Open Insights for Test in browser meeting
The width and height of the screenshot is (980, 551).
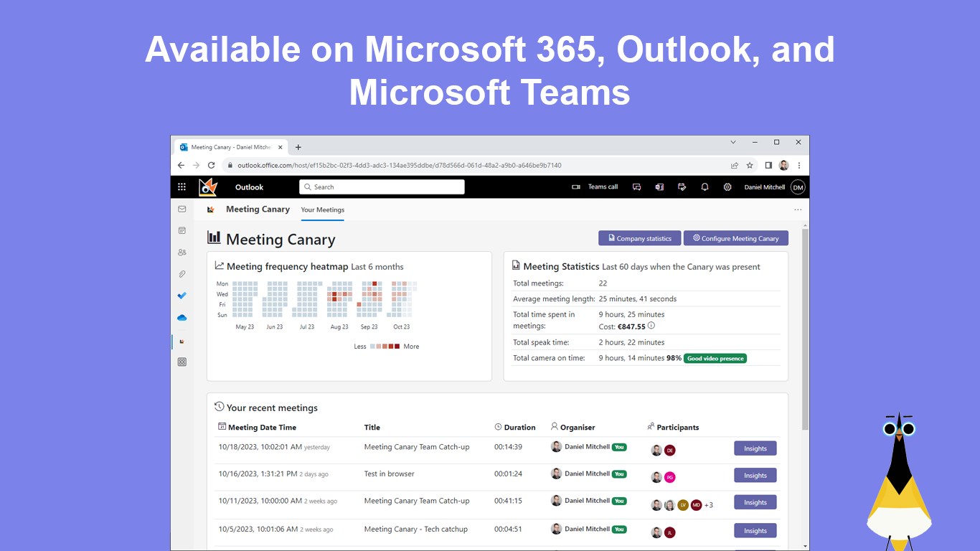[x=755, y=475]
